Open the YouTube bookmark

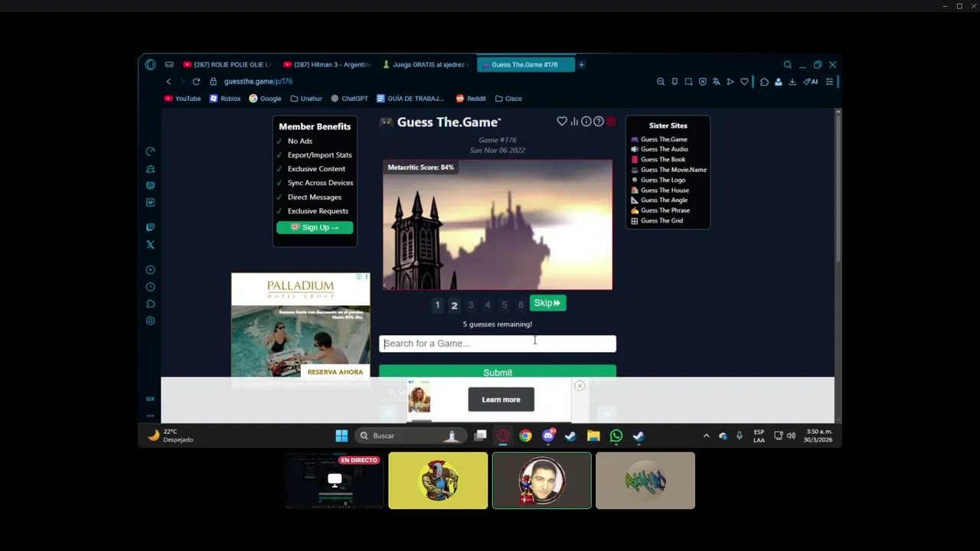[x=182, y=99]
